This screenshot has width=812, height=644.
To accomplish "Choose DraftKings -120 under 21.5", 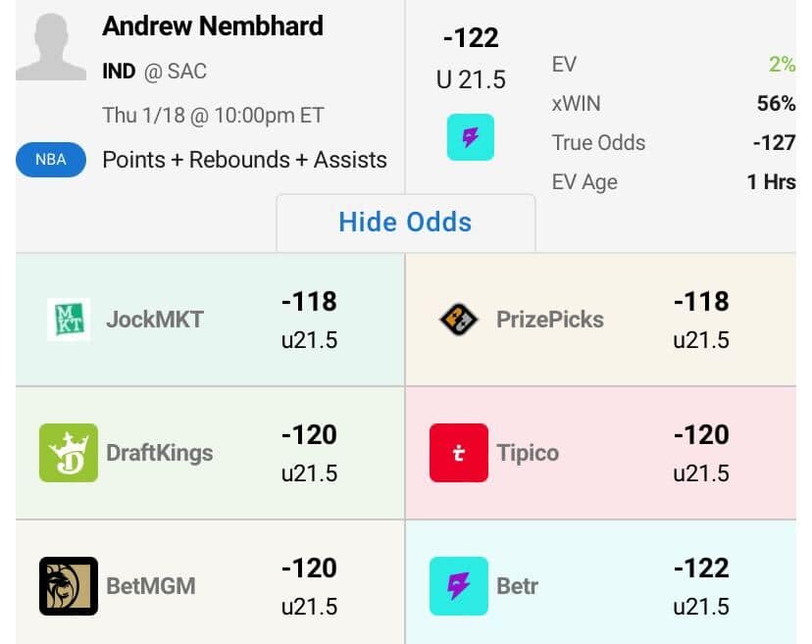I will pyautogui.click(x=309, y=434).
